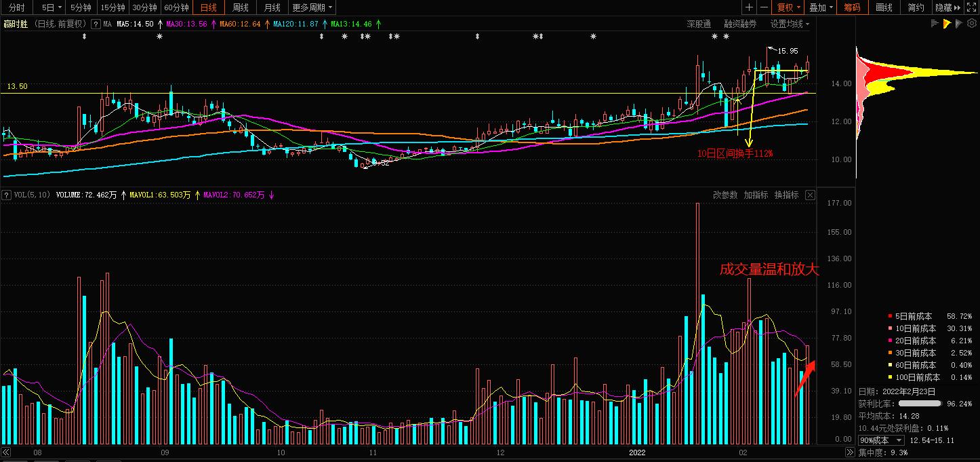Click the 融资融券 label
The image size is (980, 462).
click(740, 24)
